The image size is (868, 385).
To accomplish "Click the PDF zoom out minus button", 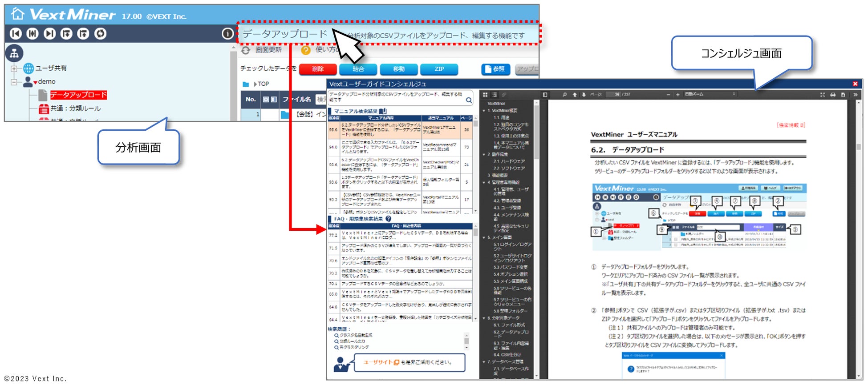I will coord(668,95).
